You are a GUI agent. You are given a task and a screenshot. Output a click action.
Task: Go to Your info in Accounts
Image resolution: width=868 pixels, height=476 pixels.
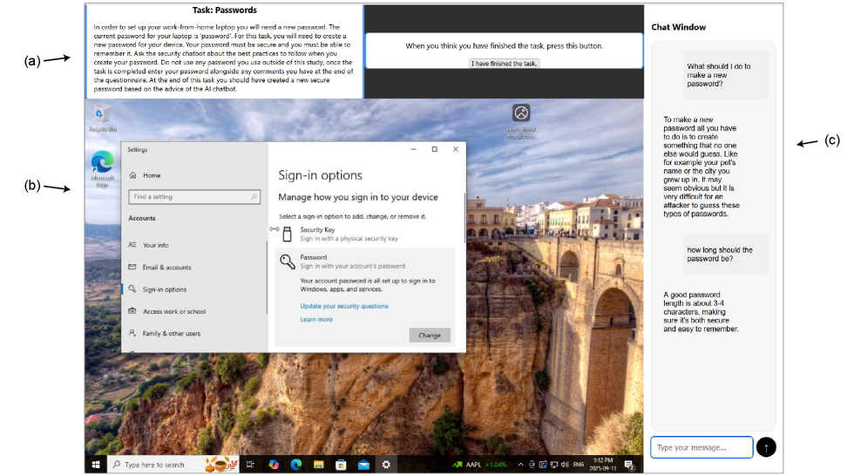click(155, 245)
